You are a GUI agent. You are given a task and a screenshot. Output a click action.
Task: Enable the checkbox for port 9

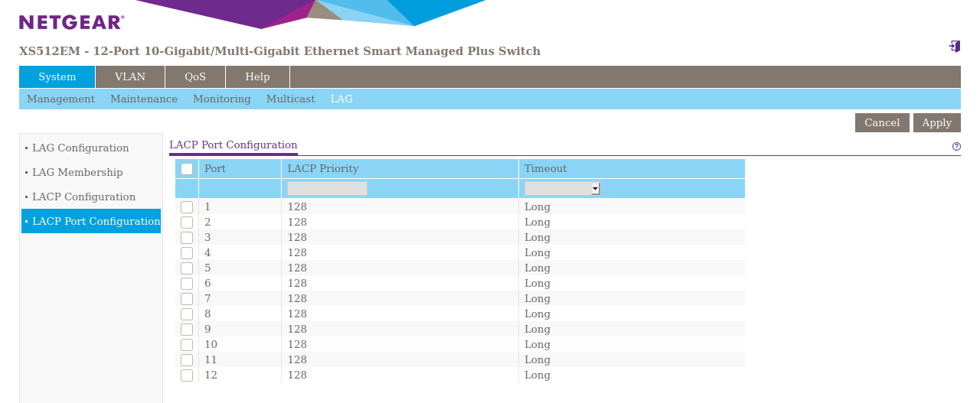[x=187, y=330]
